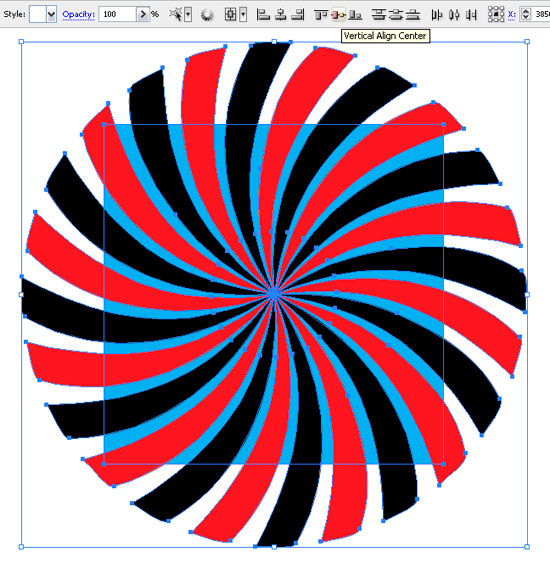
Task: Click Vertical Align Bottom icon
Action: 355,15
